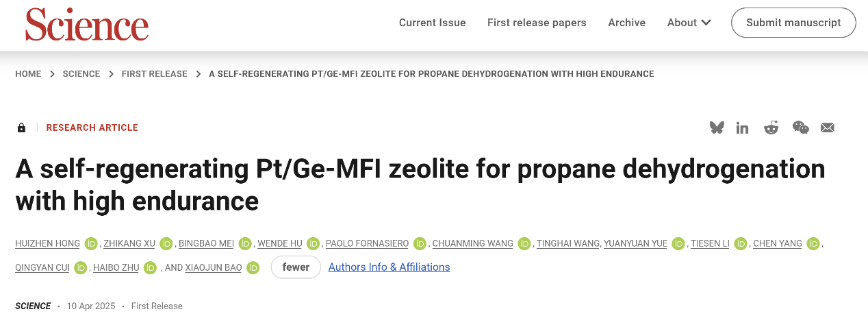Screen dimensions: 868x316
Task: Click the Science logo
Action: coord(87,25)
